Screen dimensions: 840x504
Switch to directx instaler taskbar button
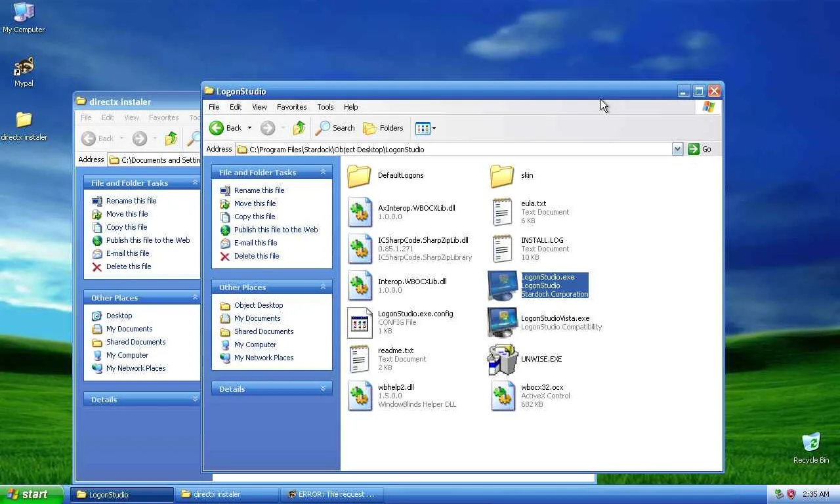click(x=227, y=494)
